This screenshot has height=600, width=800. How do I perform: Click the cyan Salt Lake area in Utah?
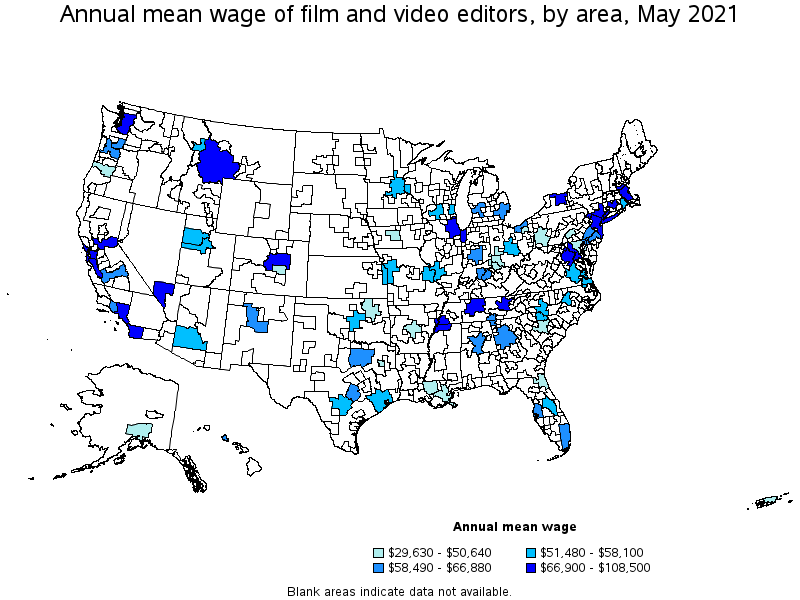coord(196,240)
